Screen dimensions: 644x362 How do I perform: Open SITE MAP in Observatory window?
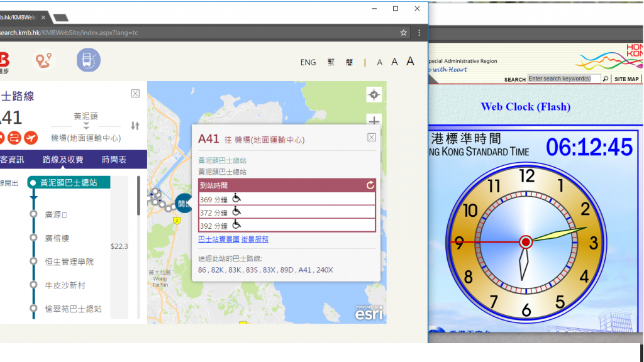626,79
